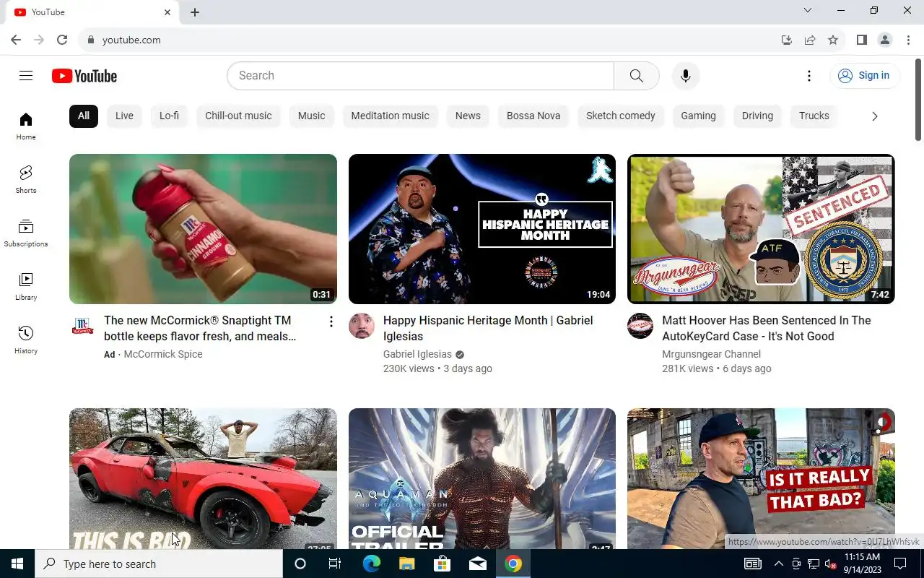Image resolution: width=924 pixels, height=578 pixels.
Task: Click McCormick Spice advertiser name
Action: pos(163,354)
